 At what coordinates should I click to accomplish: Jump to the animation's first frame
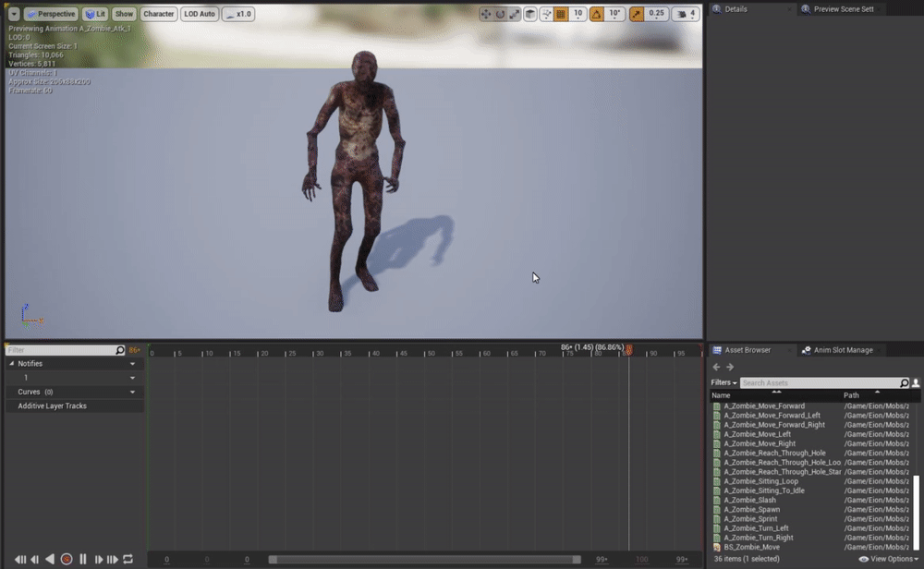(20, 559)
